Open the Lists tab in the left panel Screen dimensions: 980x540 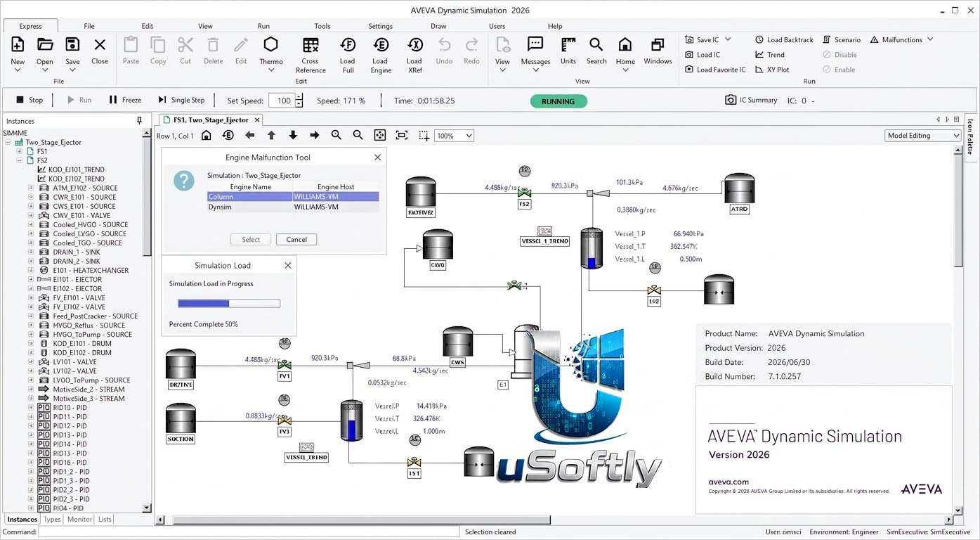coord(105,520)
